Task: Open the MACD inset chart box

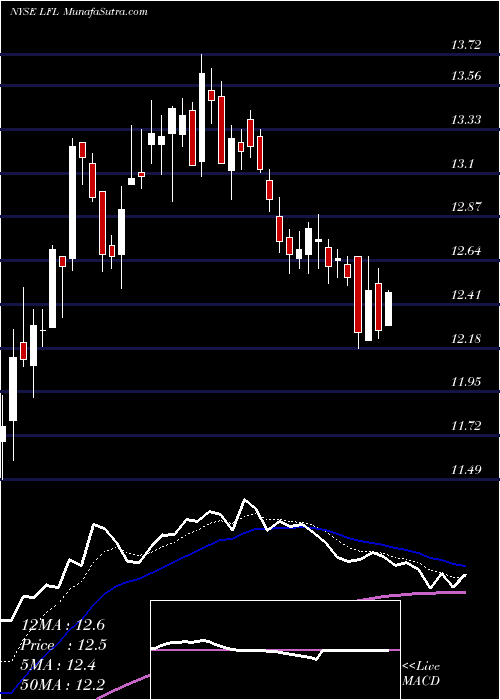Action: coord(275,650)
